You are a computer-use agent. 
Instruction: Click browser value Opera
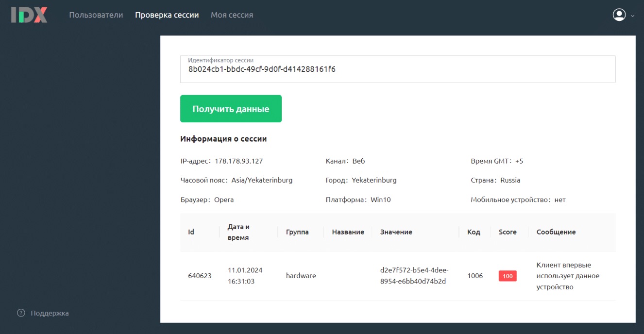coord(224,200)
